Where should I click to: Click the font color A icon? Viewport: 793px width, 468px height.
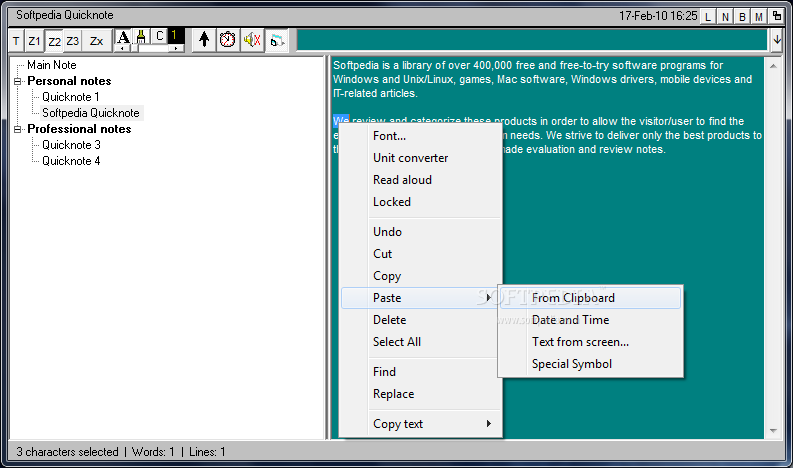[123, 37]
